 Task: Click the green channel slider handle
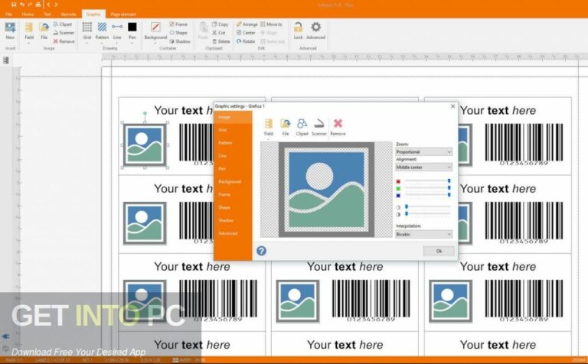click(x=449, y=188)
